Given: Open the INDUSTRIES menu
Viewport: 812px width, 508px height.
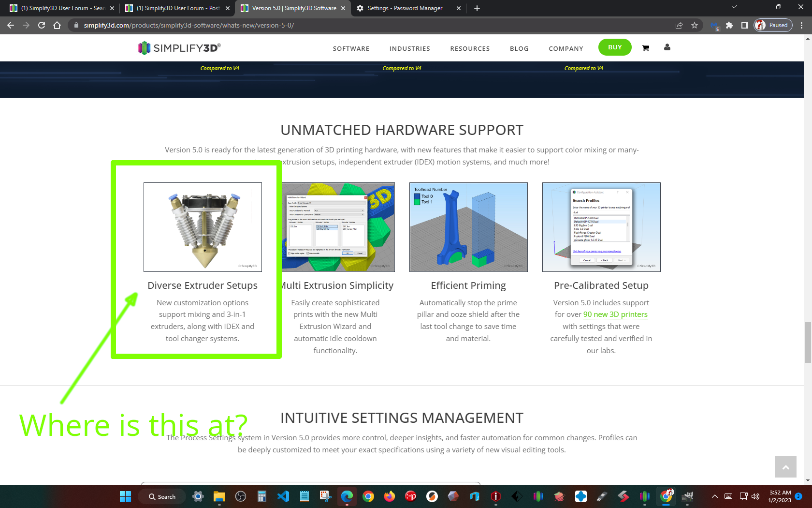Looking at the screenshot, I should coord(410,49).
